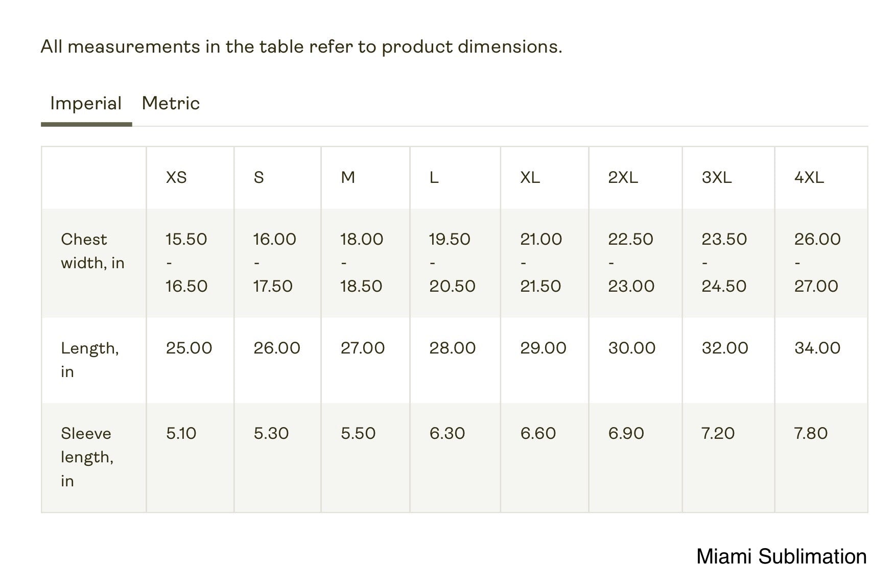Click the XS size column header
The width and height of the screenshot is (895, 588).
click(176, 177)
